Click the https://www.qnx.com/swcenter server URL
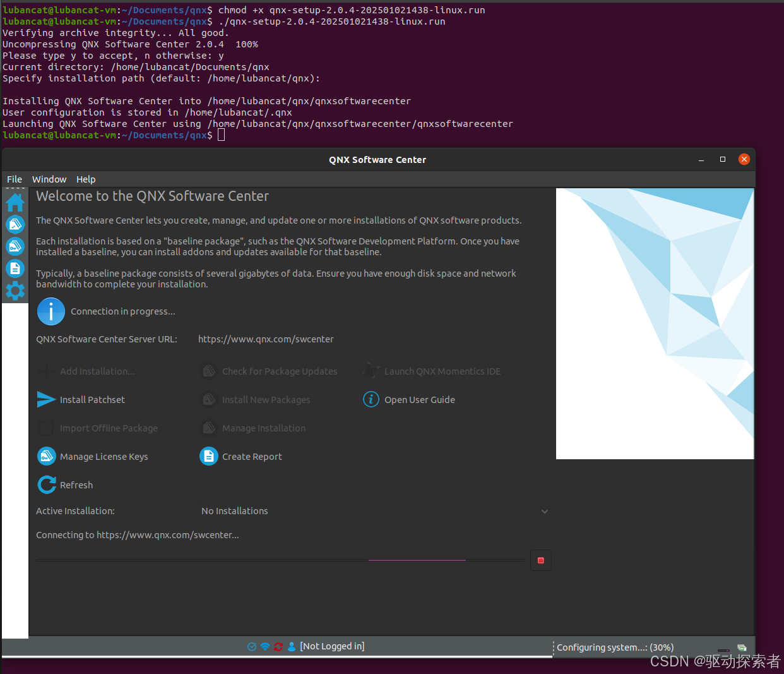This screenshot has height=674, width=784. 266,339
